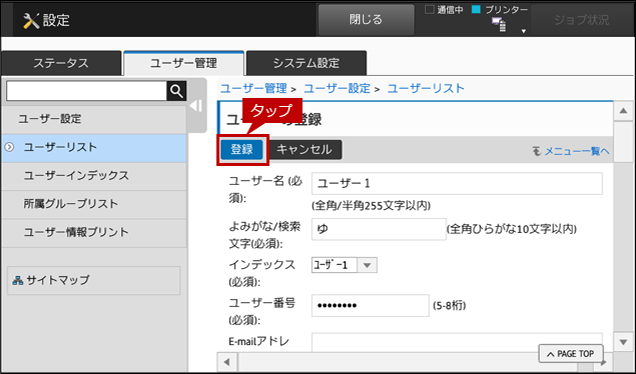636x374 pixels.
Task: Click the よみがな/検索文字 input field
Action: point(379,229)
